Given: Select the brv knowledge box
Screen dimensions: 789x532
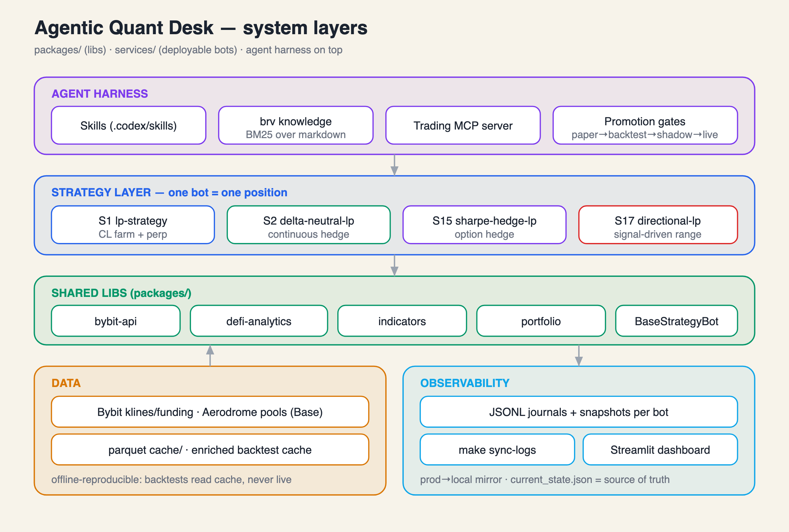Looking at the screenshot, I should tap(296, 125).
